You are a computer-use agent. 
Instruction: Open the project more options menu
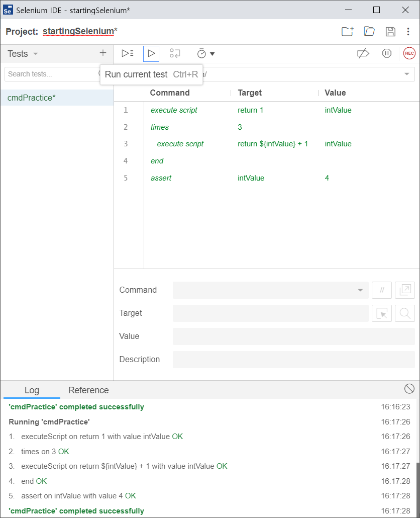(408, 31)
